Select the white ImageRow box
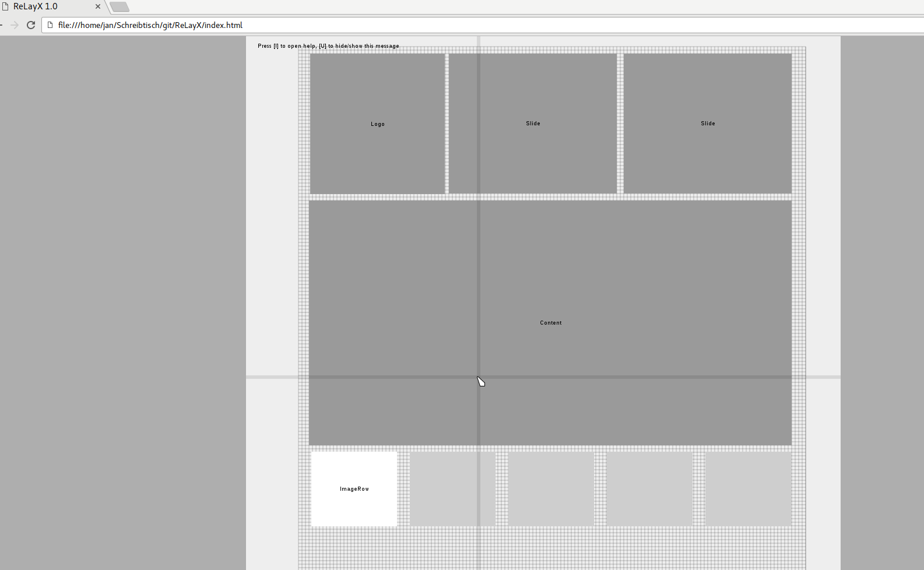 (x=354, y=489)
